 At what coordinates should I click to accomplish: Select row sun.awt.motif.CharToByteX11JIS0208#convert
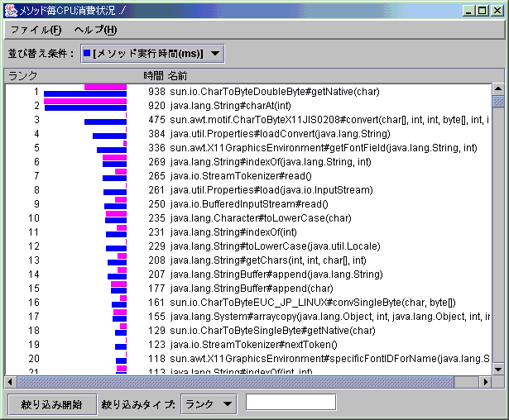coord(248,120)
